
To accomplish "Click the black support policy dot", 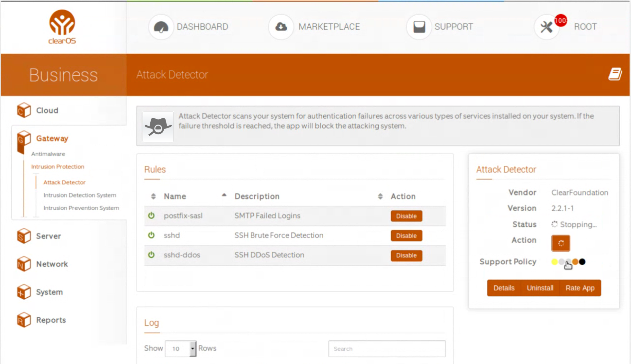I will tap(582, 262).
